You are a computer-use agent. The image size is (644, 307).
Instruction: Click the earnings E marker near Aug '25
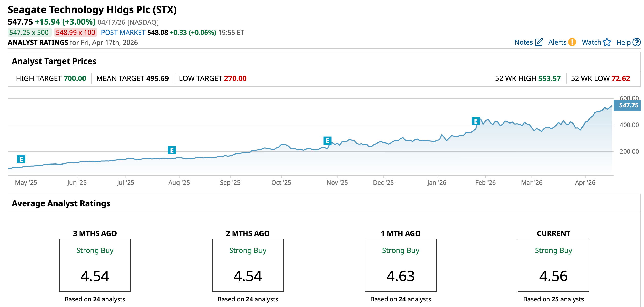pos(172,150)
